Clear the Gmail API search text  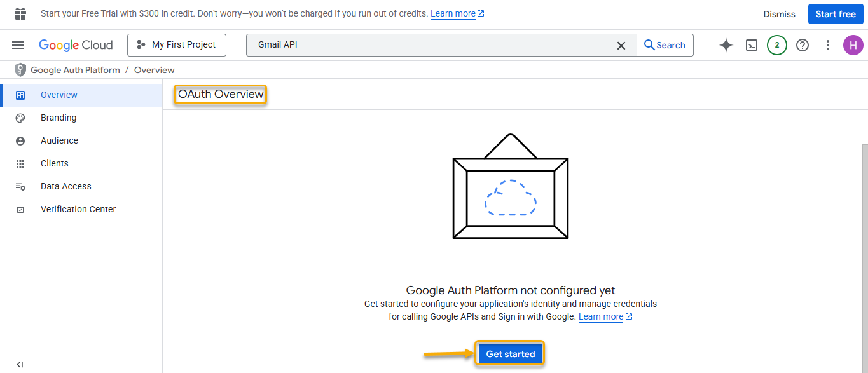point(621,45)
